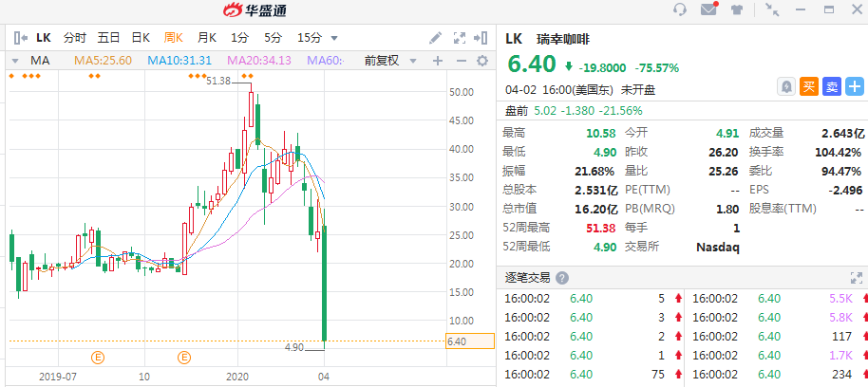
Task: Choose the 15分 minute chart
Action: click(310, 38)
